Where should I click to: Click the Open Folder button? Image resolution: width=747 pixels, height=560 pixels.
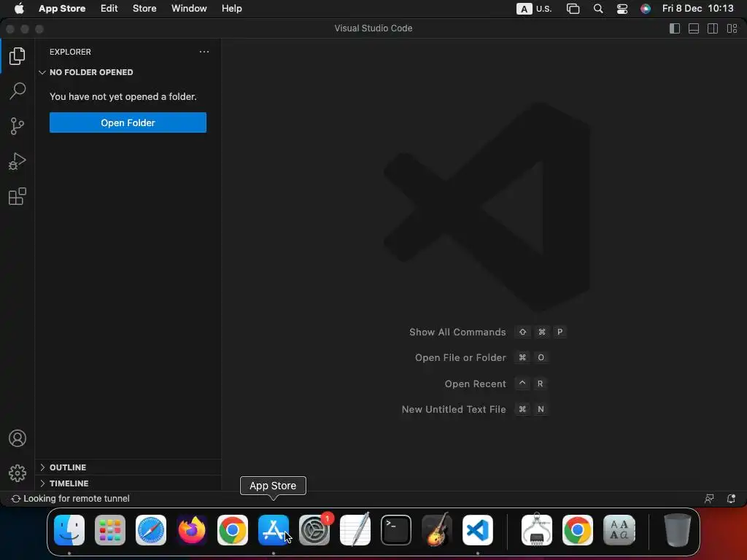(x=128, y=122)
